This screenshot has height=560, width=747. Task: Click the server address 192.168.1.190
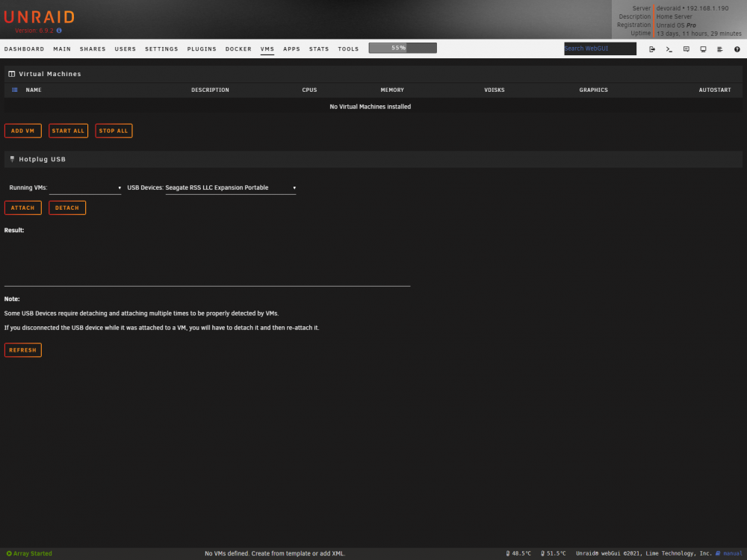coord(707,8)
